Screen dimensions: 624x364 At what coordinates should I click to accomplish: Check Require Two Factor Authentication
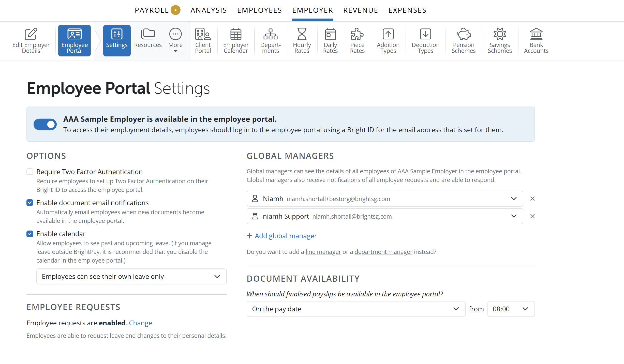pyautogui.click(x=30, y=172)
